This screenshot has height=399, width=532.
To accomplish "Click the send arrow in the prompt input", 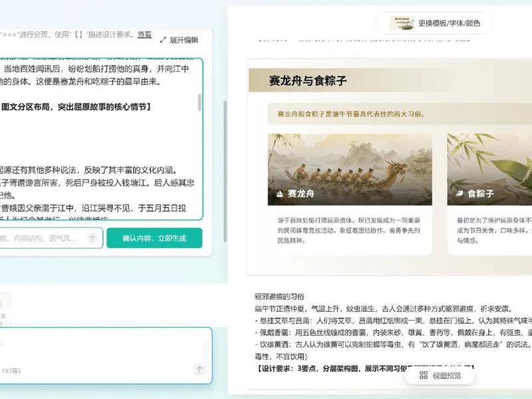I will 92,238.
